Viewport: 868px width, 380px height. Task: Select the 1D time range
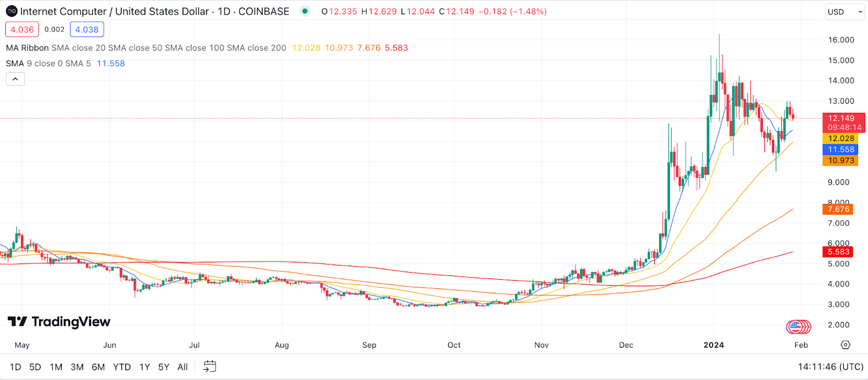pos(15,367)
